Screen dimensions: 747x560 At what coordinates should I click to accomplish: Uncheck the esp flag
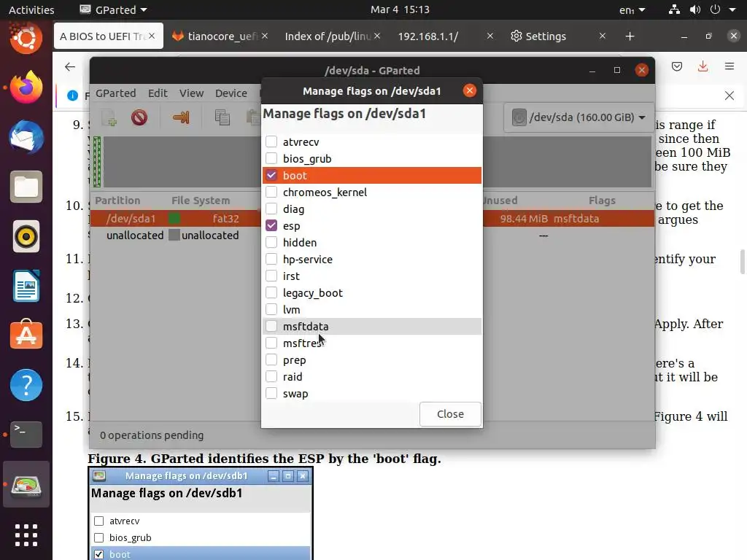tap(271, 226)
